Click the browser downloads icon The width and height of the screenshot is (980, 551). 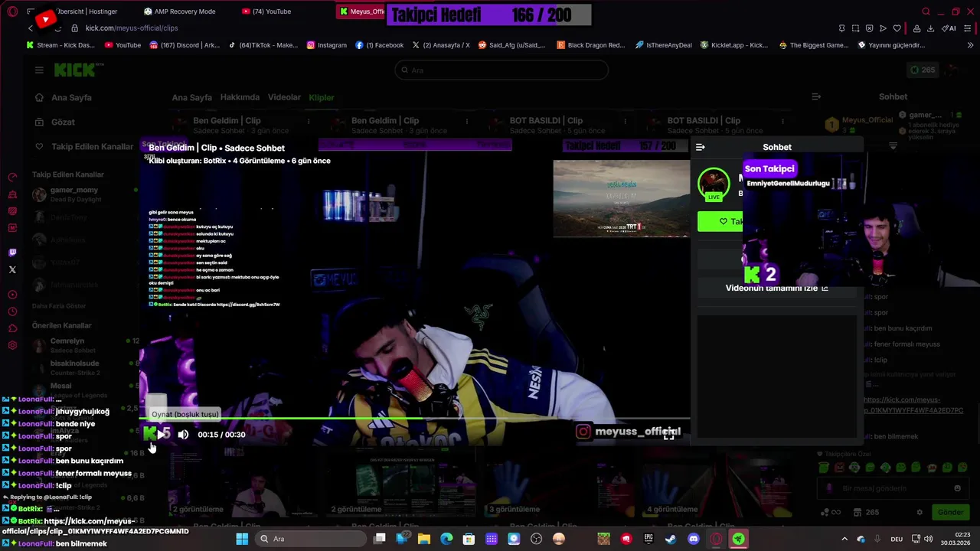[x=930, y=28]
